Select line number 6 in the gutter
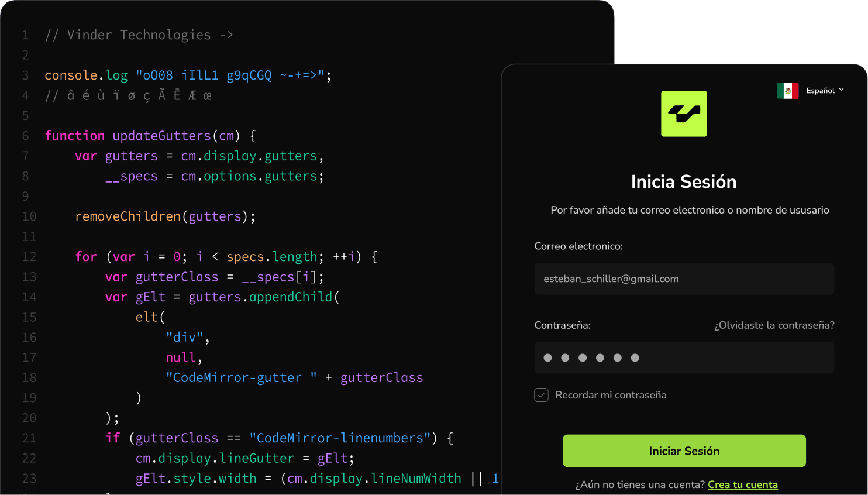Screen dimensions: 868x495 pos(25,136)
